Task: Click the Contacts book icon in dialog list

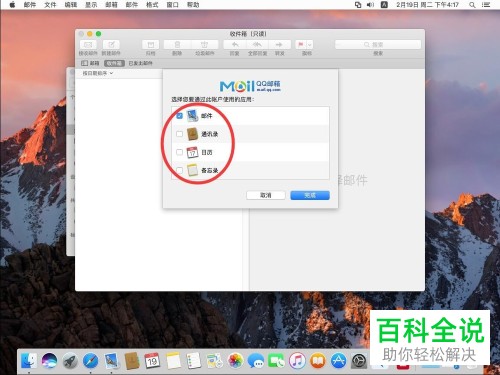Action: (x=193, y=134)
